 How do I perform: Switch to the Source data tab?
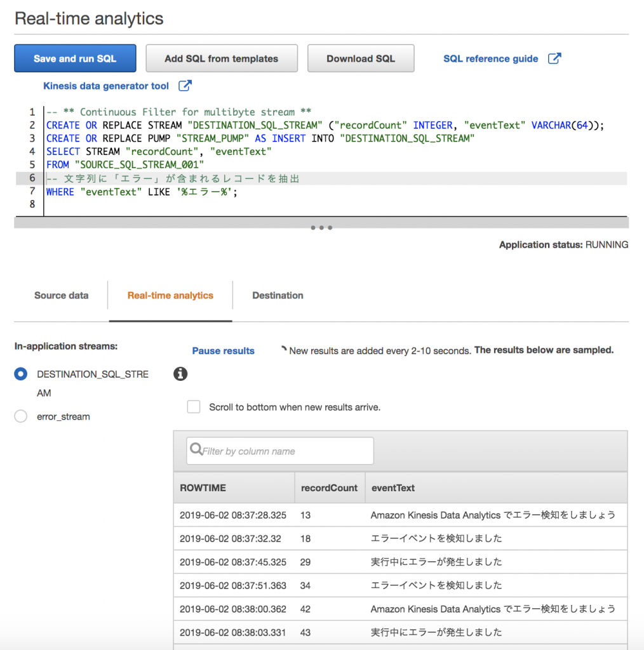click(61, 295)
